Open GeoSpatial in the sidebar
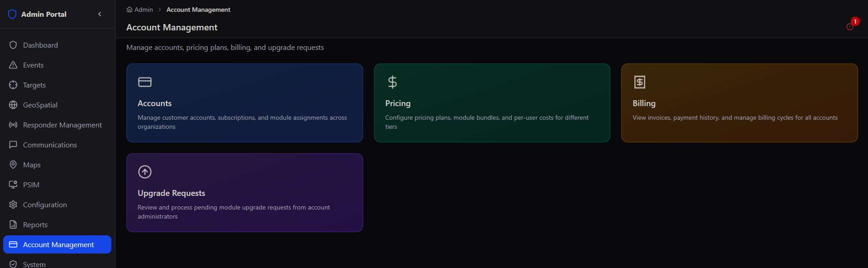Screen dimensions: 868x268 [40, 105]
